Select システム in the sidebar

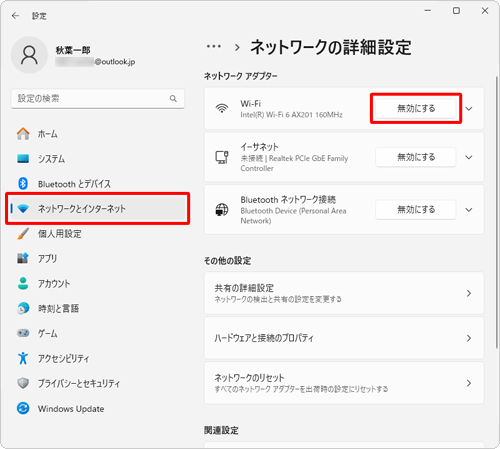click(98, 159)
